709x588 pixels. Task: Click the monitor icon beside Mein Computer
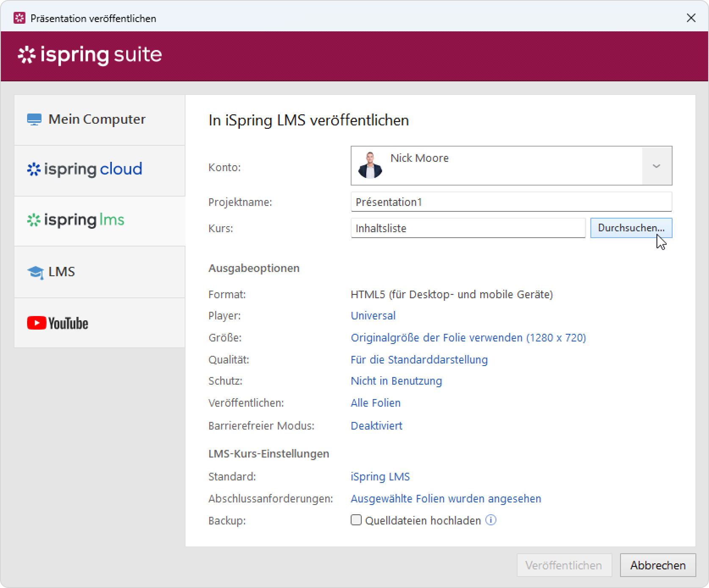coord(34,120)
